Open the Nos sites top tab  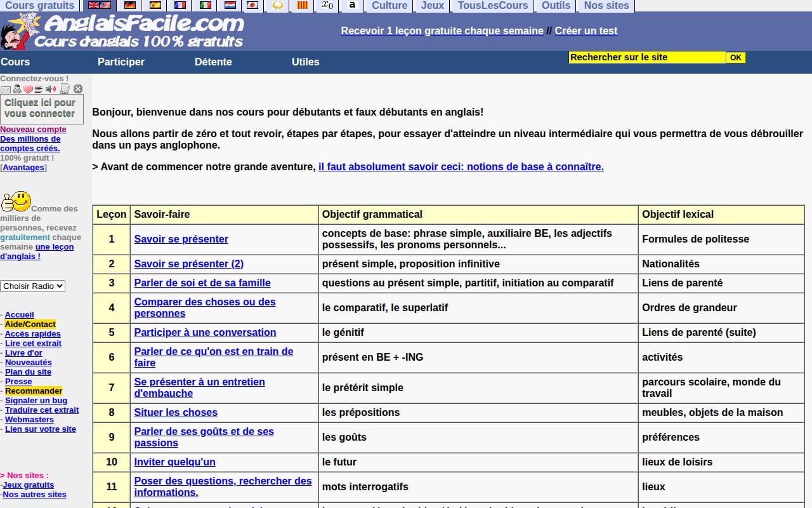click(x=606, y=6)
